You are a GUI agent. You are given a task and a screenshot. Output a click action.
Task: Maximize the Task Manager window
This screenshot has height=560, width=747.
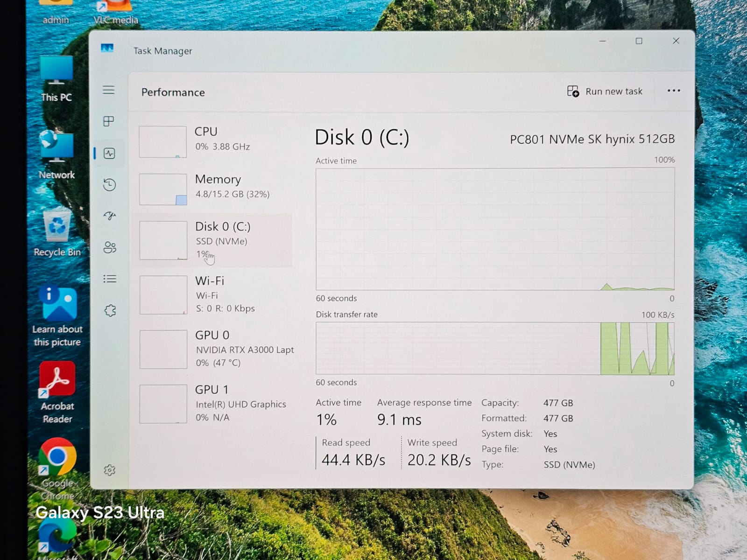(639, 41)
